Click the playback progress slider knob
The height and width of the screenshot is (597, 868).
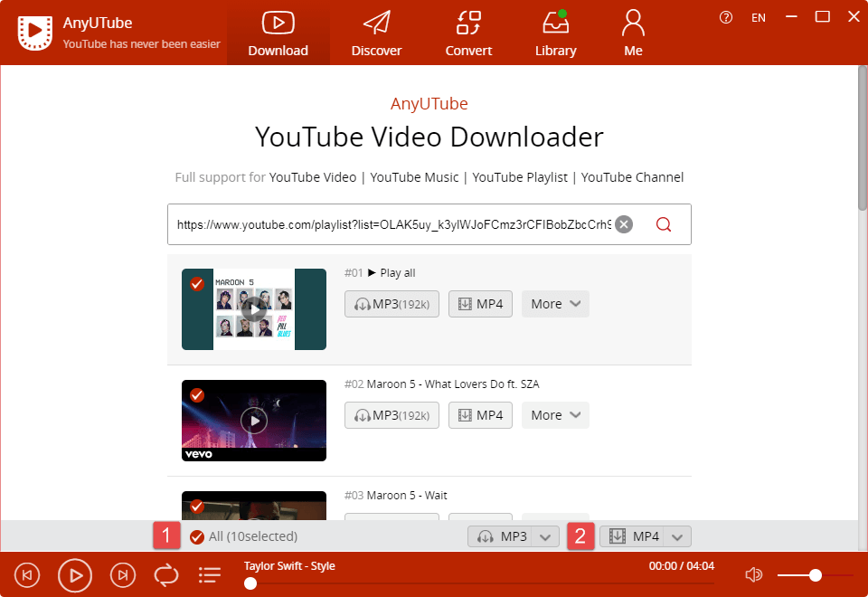[250, 583]
